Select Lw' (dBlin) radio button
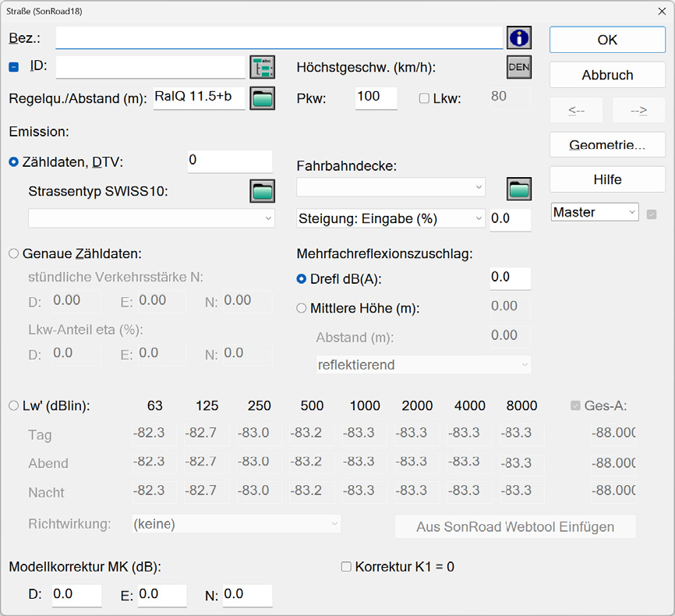The height and width of the screenshot is (616, 675). (x=14, y=405)
